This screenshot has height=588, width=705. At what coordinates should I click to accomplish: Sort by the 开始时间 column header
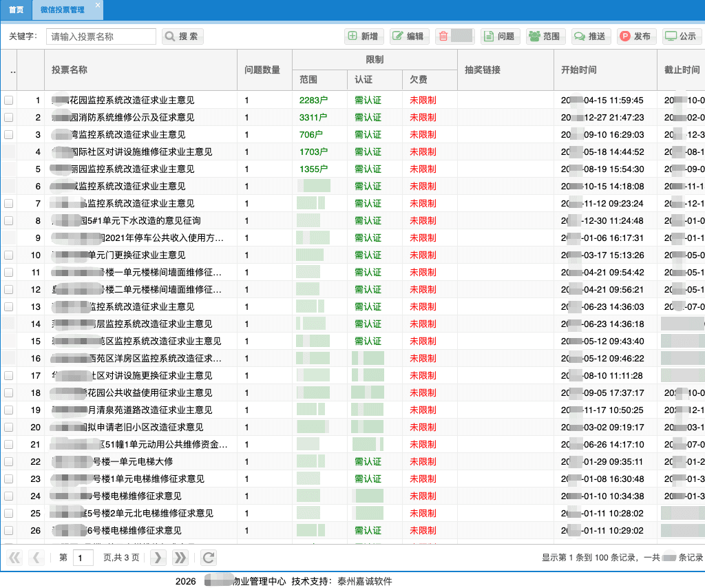tap(605, 70)
